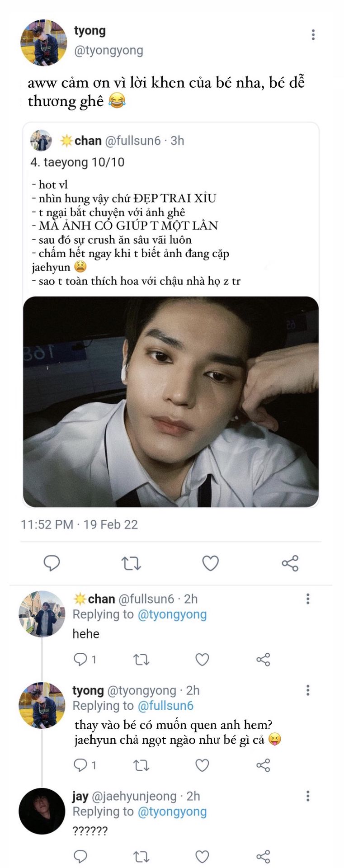Screen dimensions: 344x868
Task: Share tyong's main tweet
Action: [x=290, y=563]
